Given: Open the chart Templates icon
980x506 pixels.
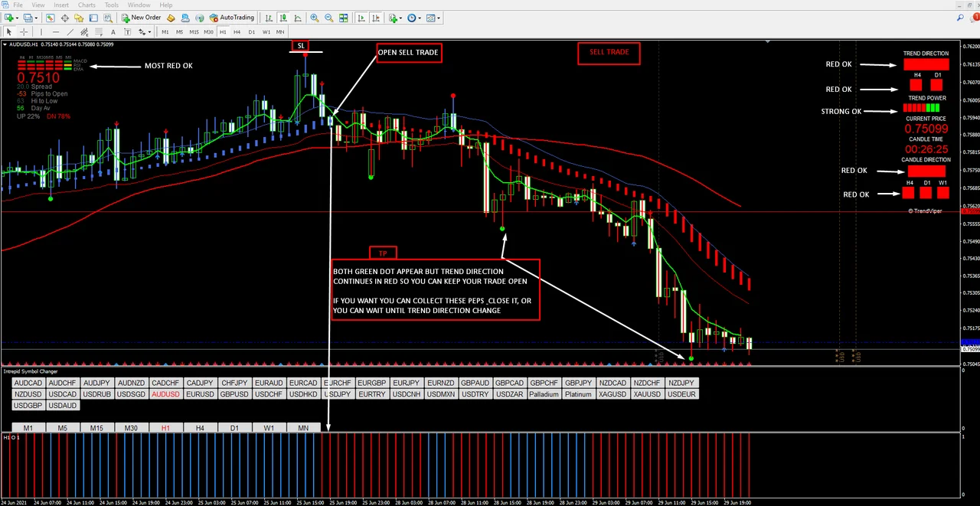Looking at the screenshot, I should 430,18.
